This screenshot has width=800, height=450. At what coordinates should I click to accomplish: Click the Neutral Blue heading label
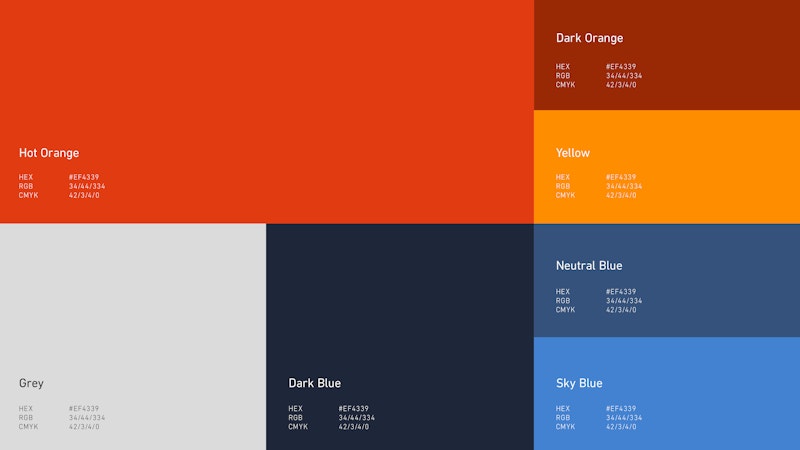coord(589,265)
